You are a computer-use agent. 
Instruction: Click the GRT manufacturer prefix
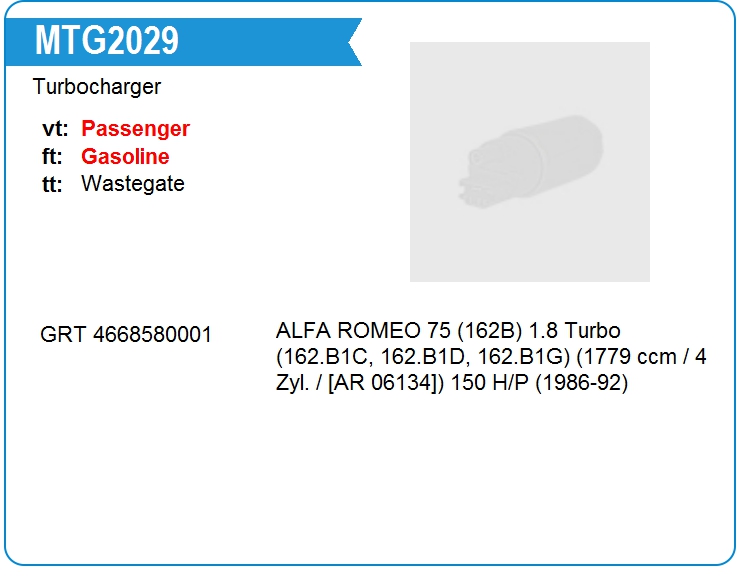tap(63, 335)
